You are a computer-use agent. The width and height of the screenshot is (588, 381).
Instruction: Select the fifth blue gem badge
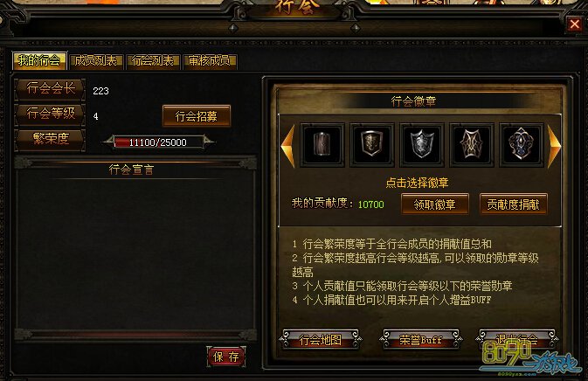coord(522,144)
